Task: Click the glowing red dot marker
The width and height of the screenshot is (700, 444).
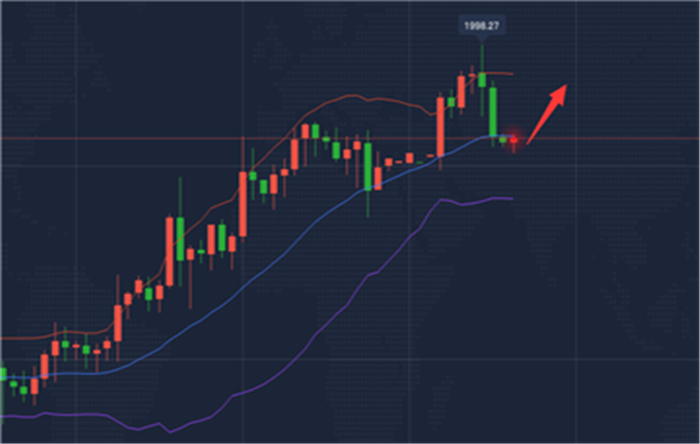Action: (x=515, y=137)
